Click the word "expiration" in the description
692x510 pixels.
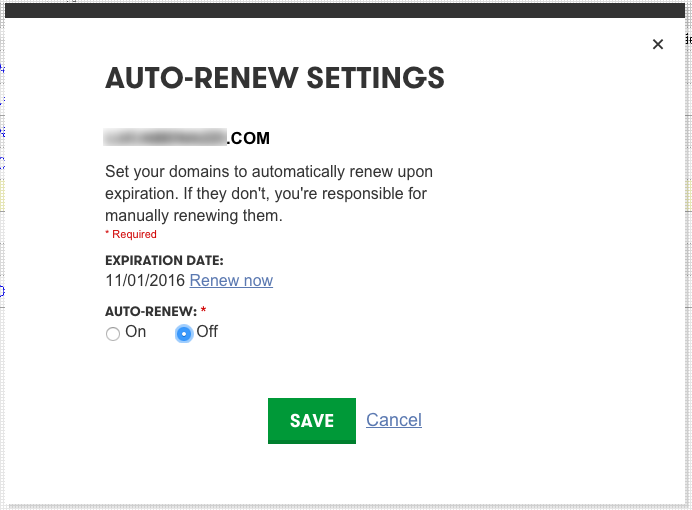coord(143,193)
